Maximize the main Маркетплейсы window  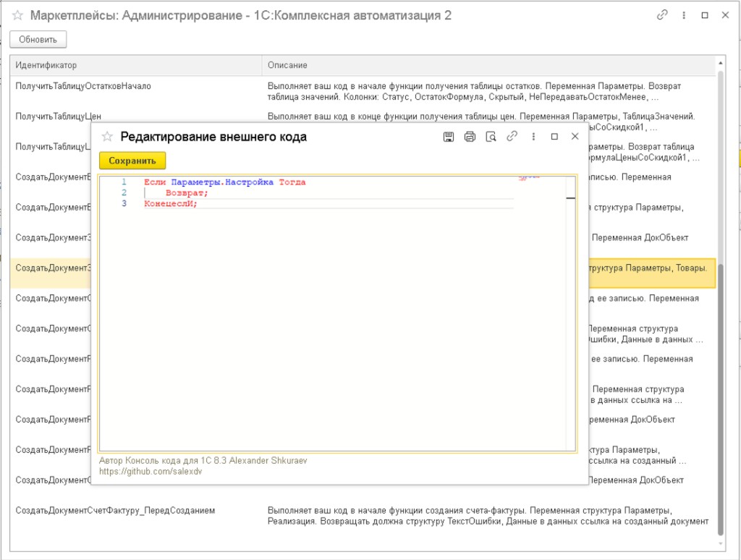pos(705,15)
